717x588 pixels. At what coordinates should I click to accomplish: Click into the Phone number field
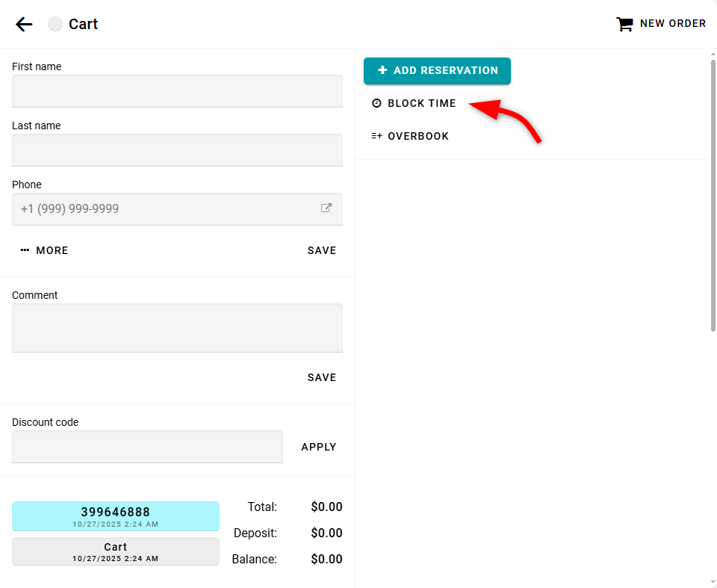(164, 209)
